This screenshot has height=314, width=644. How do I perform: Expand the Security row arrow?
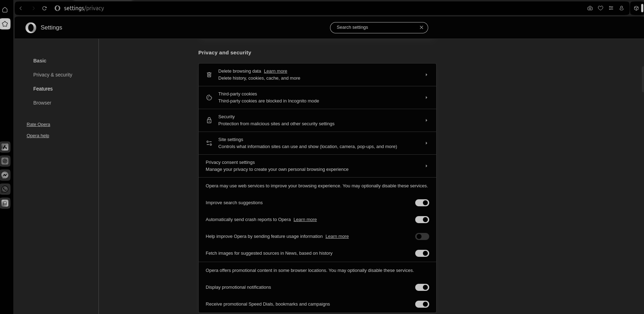[426, 120]
